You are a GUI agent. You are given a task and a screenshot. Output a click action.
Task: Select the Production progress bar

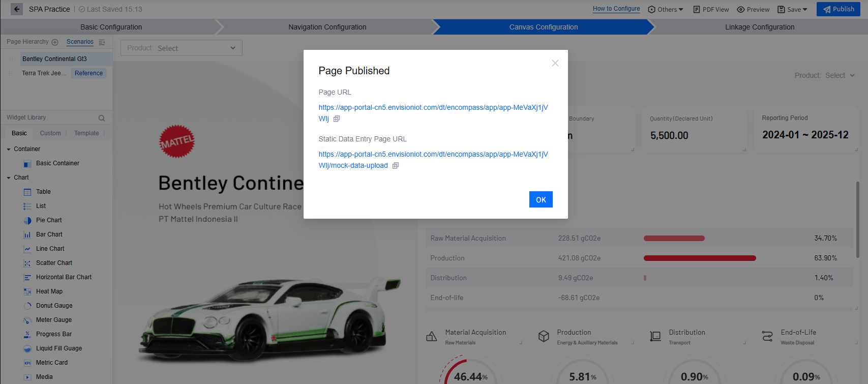pos(700,258)
